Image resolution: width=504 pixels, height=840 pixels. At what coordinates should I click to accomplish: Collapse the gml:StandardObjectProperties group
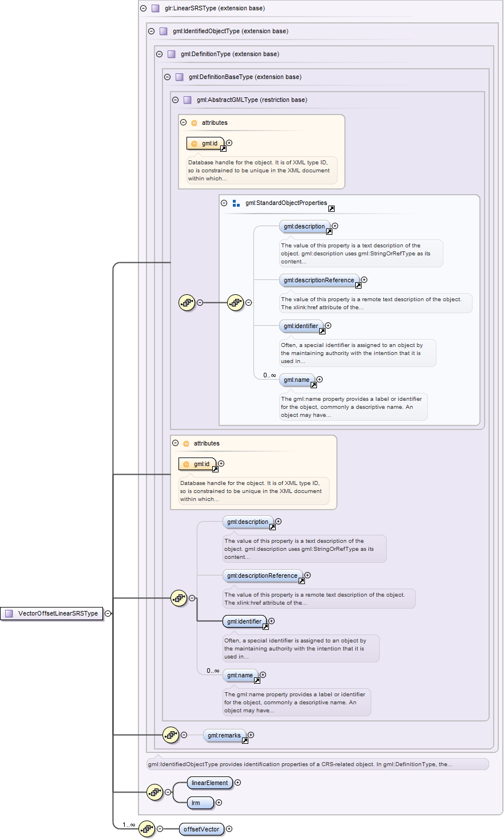224,203
